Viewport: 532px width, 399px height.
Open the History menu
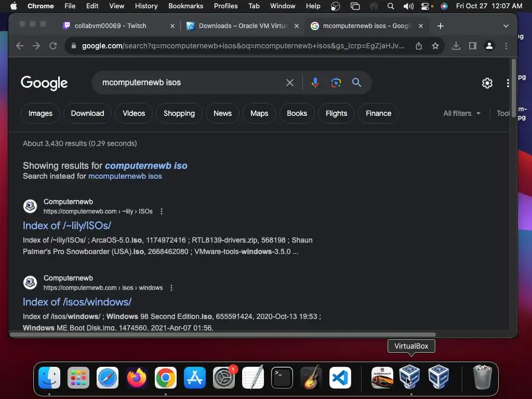pos(146,6)
